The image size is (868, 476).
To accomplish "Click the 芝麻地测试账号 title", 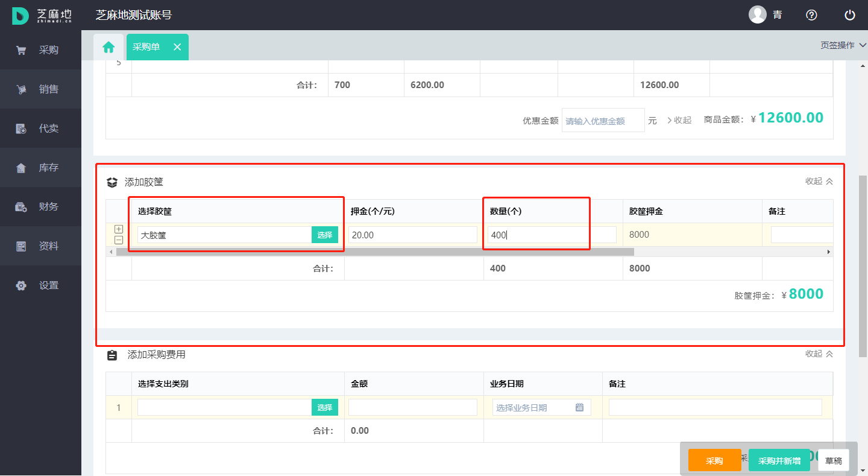I will tap(133, 15).
